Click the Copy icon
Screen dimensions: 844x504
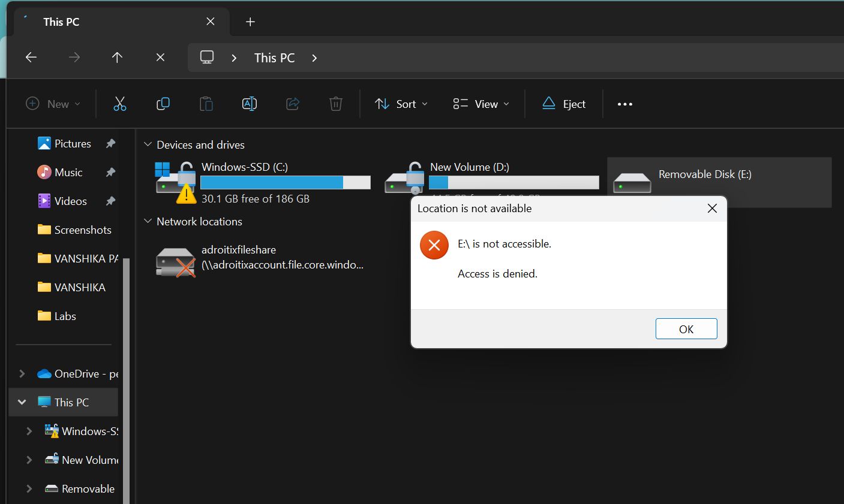click(163, 104)
